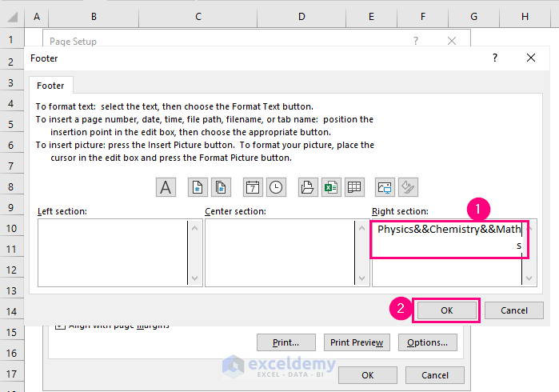Click Cancel in Page Setup dialog
Screen dimensions: 559x392
point(435,375)
